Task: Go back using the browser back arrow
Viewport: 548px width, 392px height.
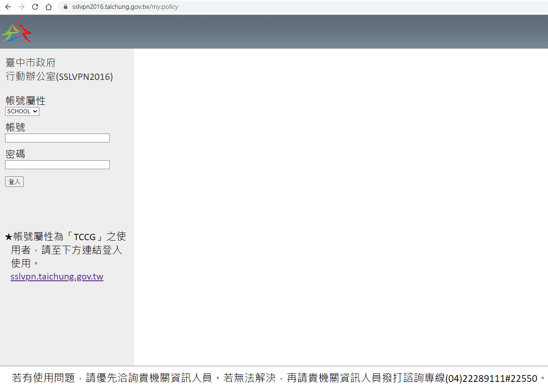Action: (x=8, y=7)
